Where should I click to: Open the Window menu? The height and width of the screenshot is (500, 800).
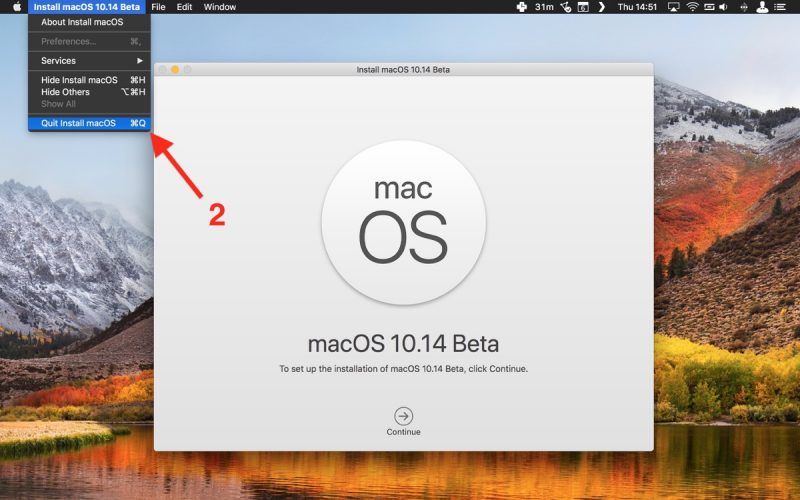(219, 7)
